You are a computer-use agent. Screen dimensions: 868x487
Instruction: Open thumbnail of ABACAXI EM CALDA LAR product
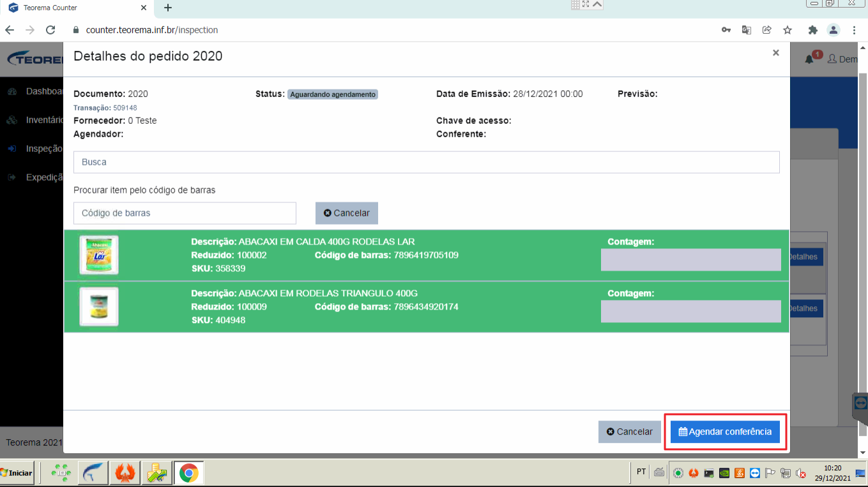pyautogui.click(x=99, y=255)
